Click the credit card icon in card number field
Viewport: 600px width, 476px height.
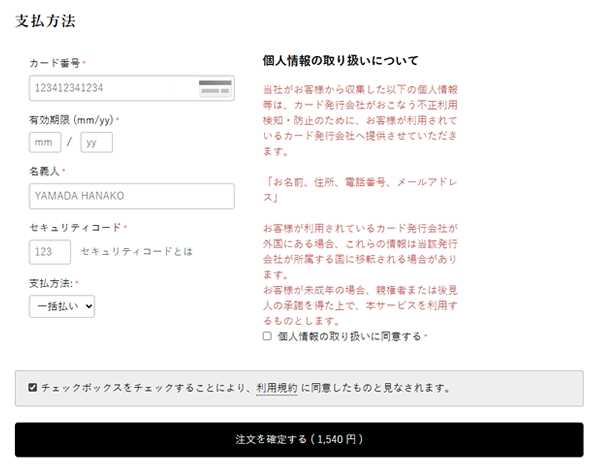[215, 88]
